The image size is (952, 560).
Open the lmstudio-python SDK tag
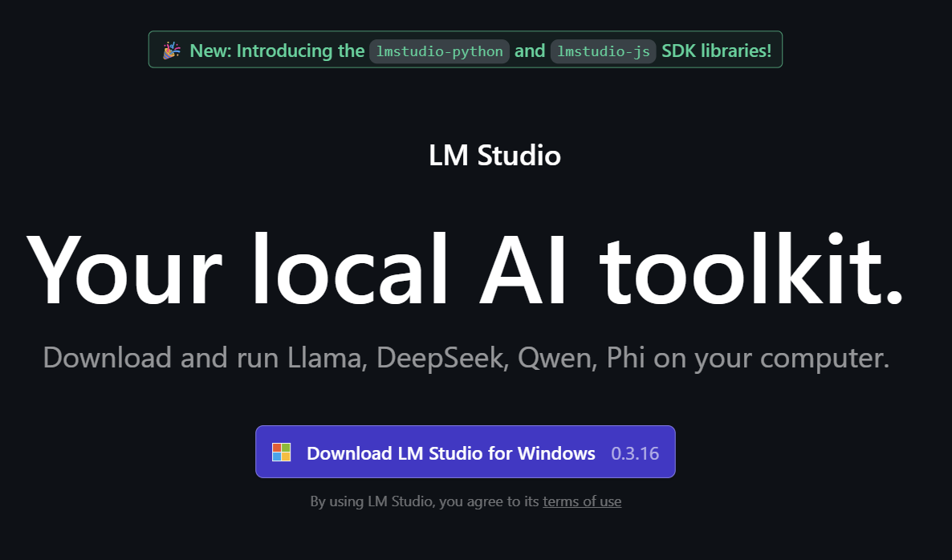pos(439,51)
